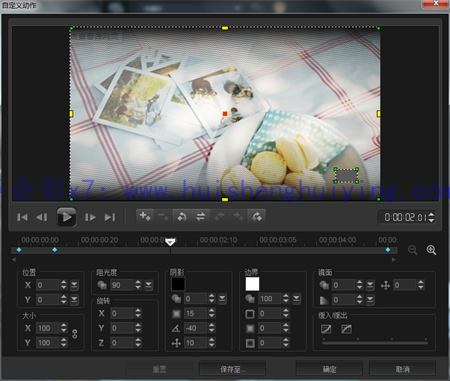Go to the next key frame

coord(256,216)
